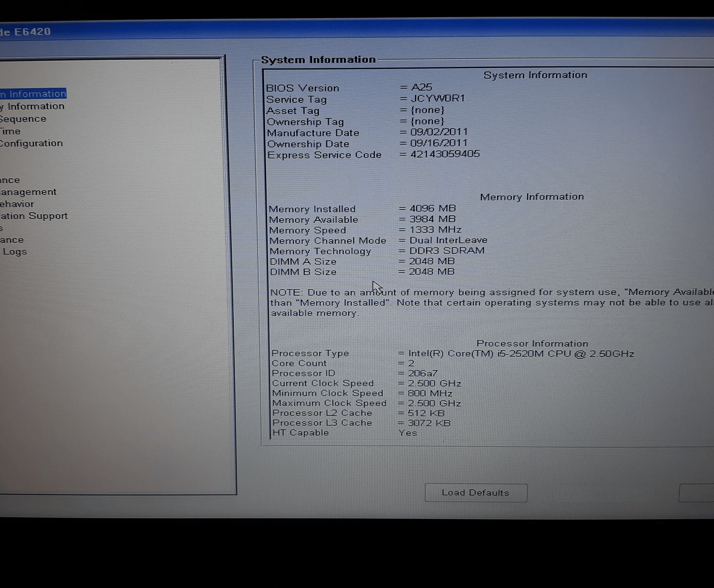Click the Processor Information heading
The image size is (714, 588).
532,343
